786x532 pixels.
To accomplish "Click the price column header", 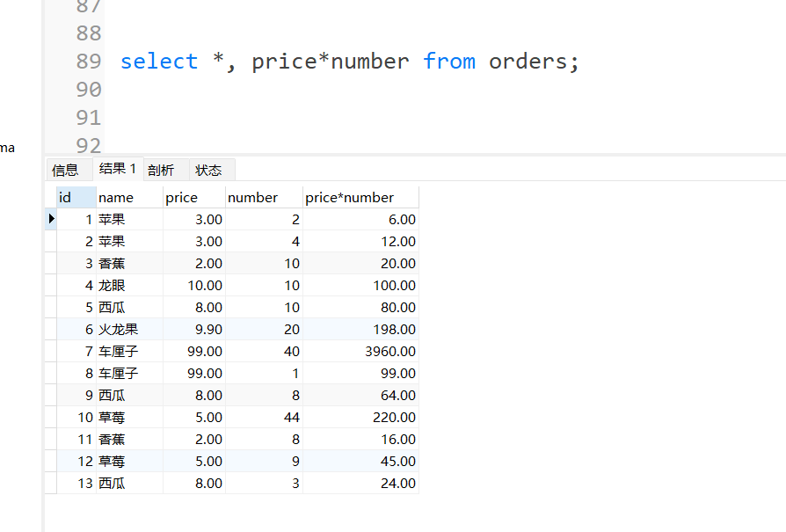I will pos(193,198).
